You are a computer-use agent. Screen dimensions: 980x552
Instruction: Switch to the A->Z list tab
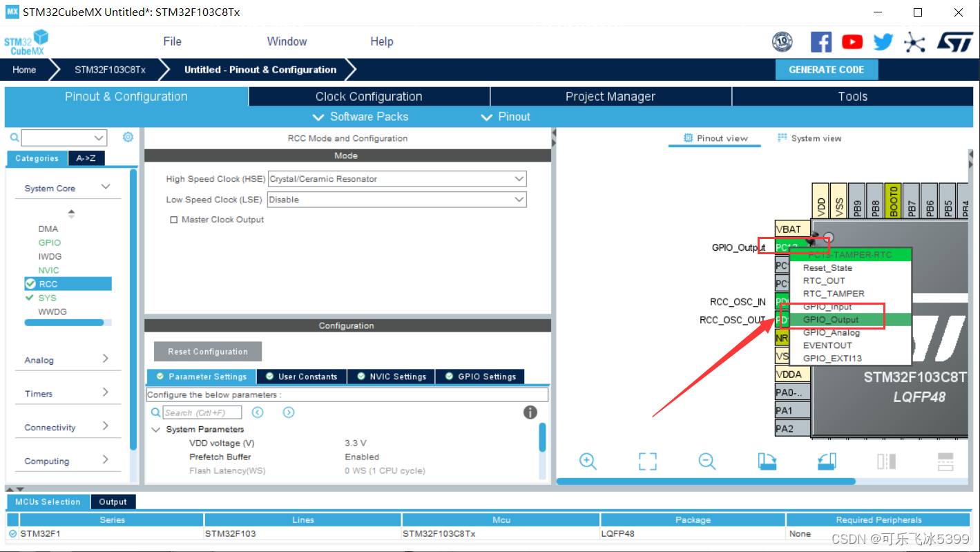coord(86,158)
